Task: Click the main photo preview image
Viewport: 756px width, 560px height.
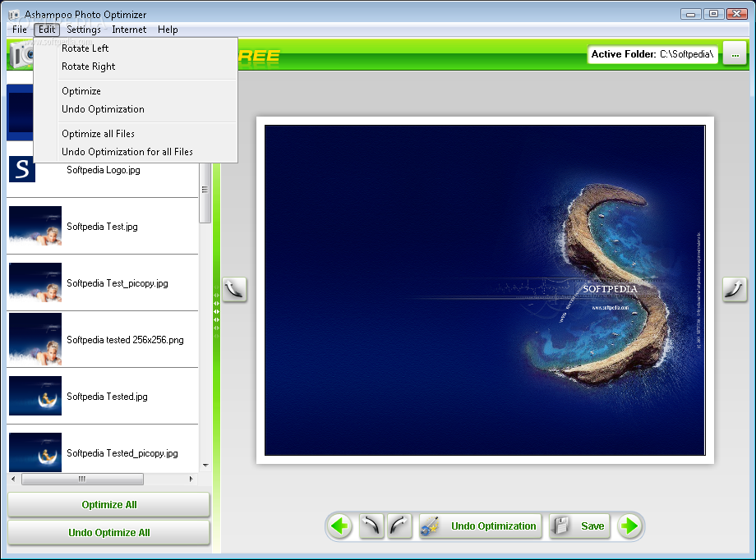Action: (485, 290)
